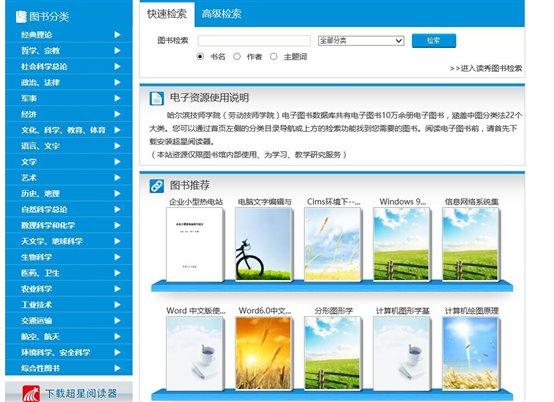Switch to the 高级检索 tab
Image resolution: width=554 pixels, height=402 pixels.
(222, 14)
